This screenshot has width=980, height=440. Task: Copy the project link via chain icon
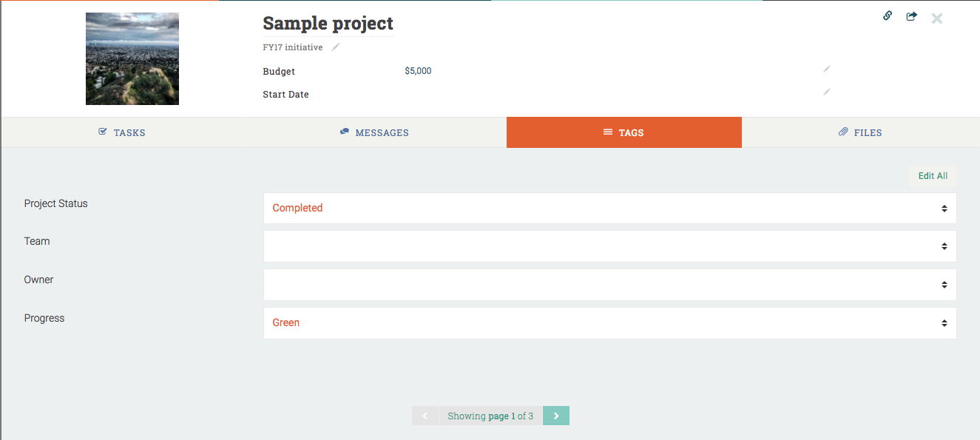pyautogui.click(x=888, y=16)
